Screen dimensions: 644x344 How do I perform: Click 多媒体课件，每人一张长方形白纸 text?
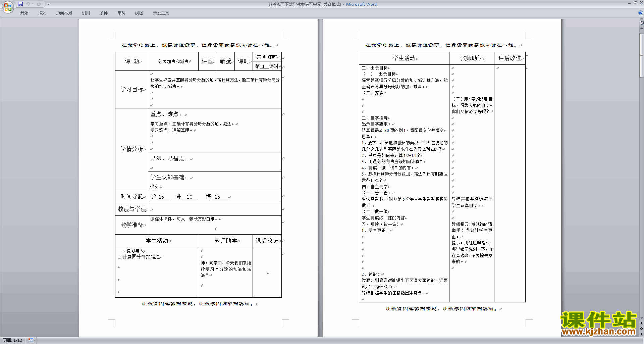pyautogui.click(x=184, y=219)
